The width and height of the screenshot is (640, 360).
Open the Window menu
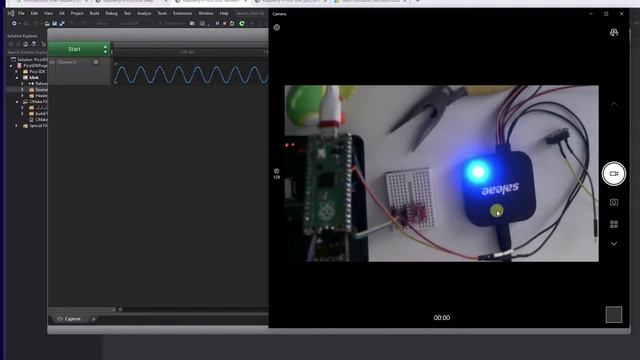click(206, 13)
